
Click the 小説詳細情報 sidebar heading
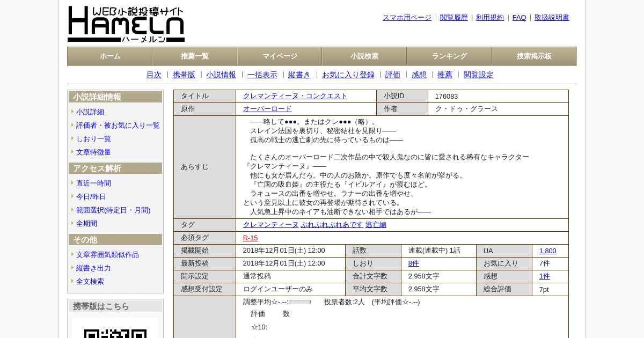point(115,97)
